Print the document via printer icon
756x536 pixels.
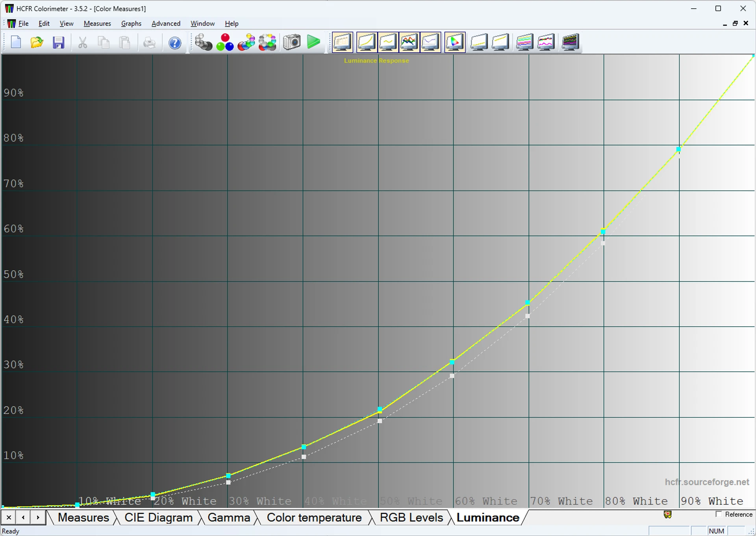click(x=149, y=42)
